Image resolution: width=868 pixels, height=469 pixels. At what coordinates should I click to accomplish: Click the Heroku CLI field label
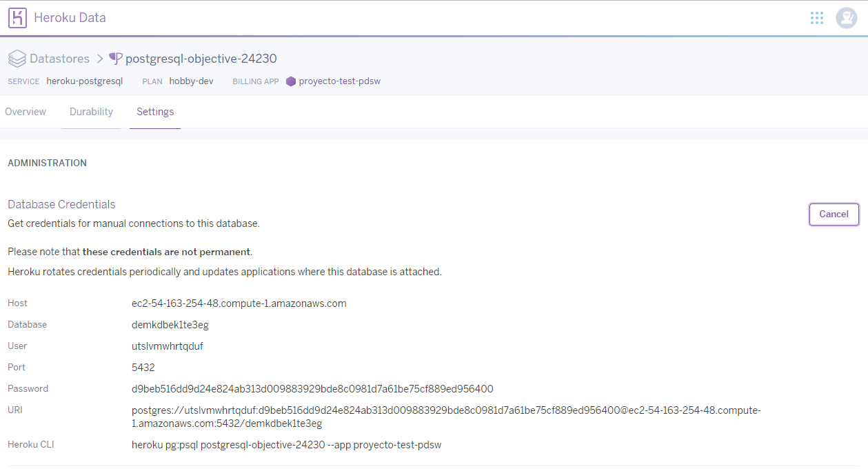pyautogui.click(x=30, y=445)
